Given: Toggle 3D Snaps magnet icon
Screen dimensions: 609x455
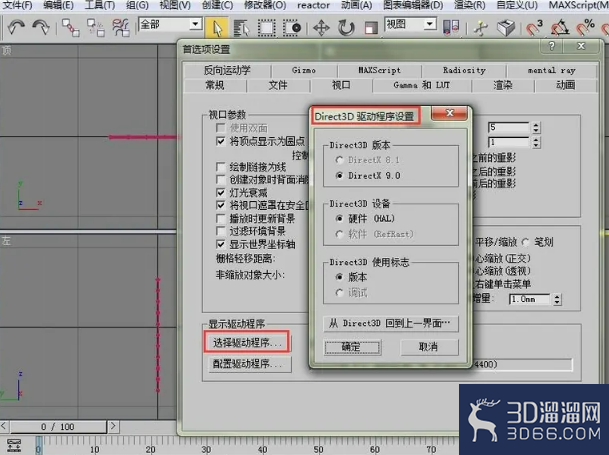Looking at the screenshot, I should click(x=534, y=28).
